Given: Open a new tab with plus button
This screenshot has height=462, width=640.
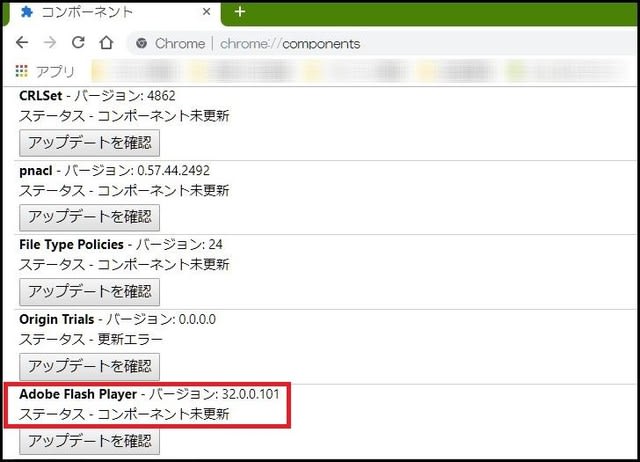Looking at the screenshot, I should tap(240, 12).
